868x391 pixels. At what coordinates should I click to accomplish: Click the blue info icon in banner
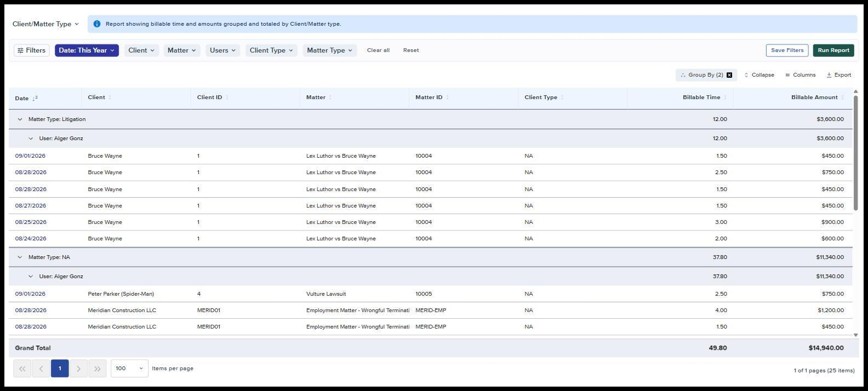(x=97, y=24)
